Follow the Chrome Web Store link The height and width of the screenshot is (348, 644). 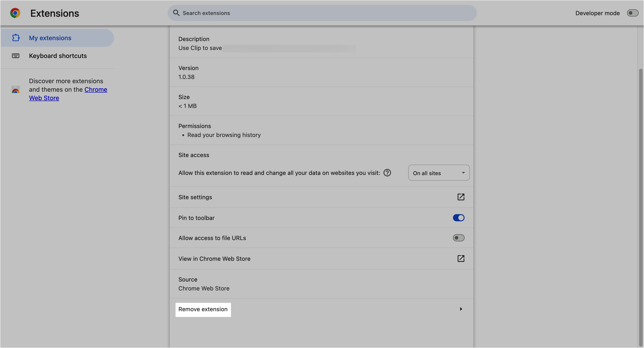[68, 94]
